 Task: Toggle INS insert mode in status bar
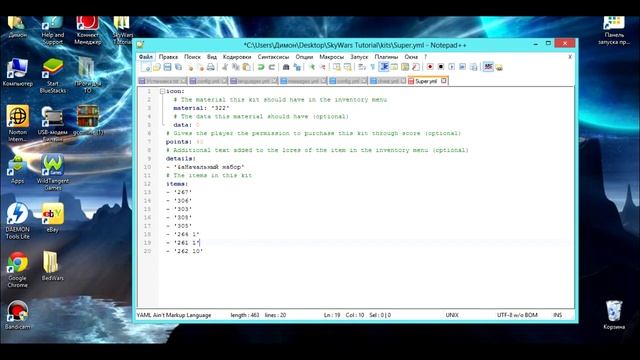pos(558,315)
